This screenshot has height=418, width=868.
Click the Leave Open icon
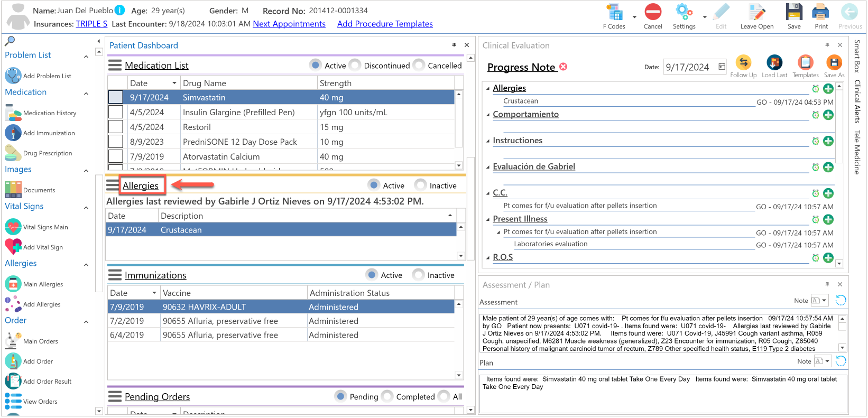756,12
